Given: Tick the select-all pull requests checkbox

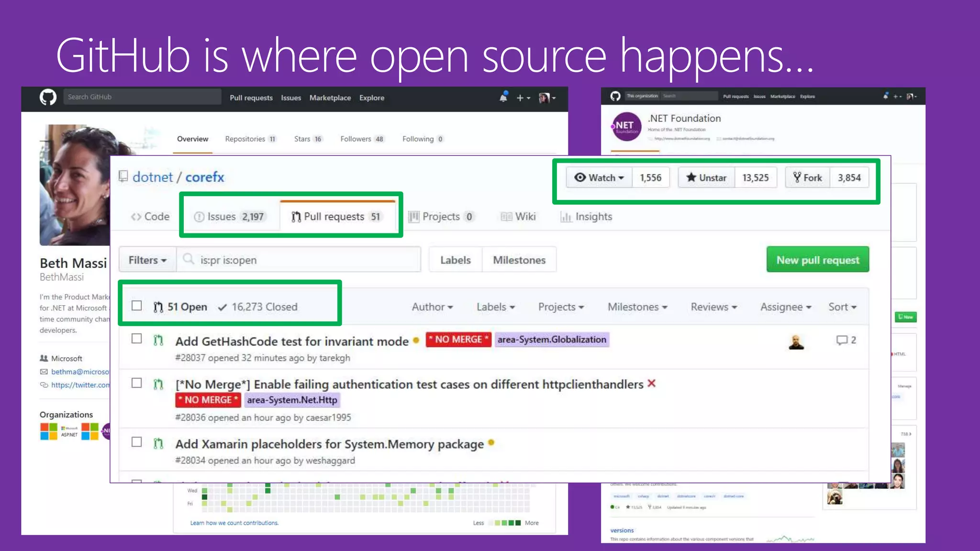Looking at the screenshot, I should [137, 306].
